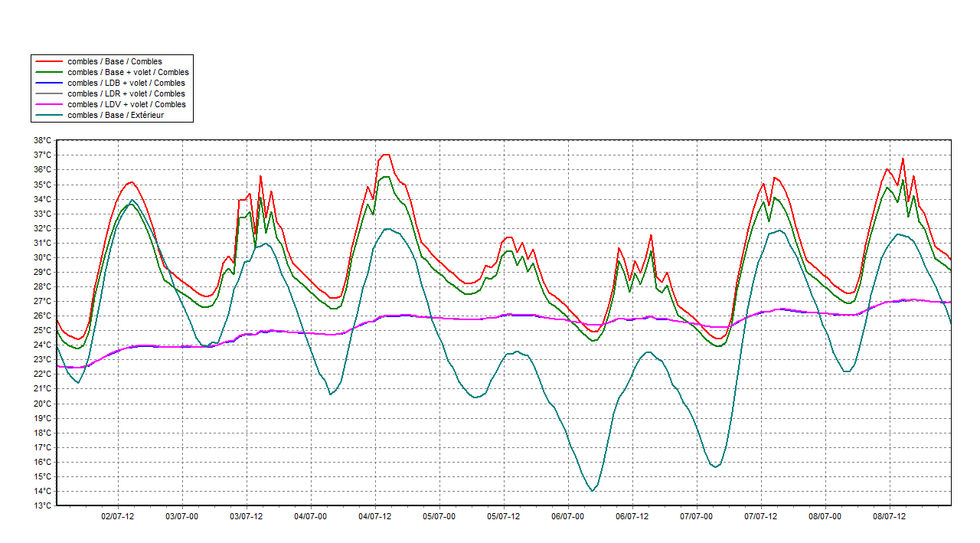Click the gray line swatch in the legend
Image resolution: width=980 pixels, height=543 pixels.
(48, 93)
